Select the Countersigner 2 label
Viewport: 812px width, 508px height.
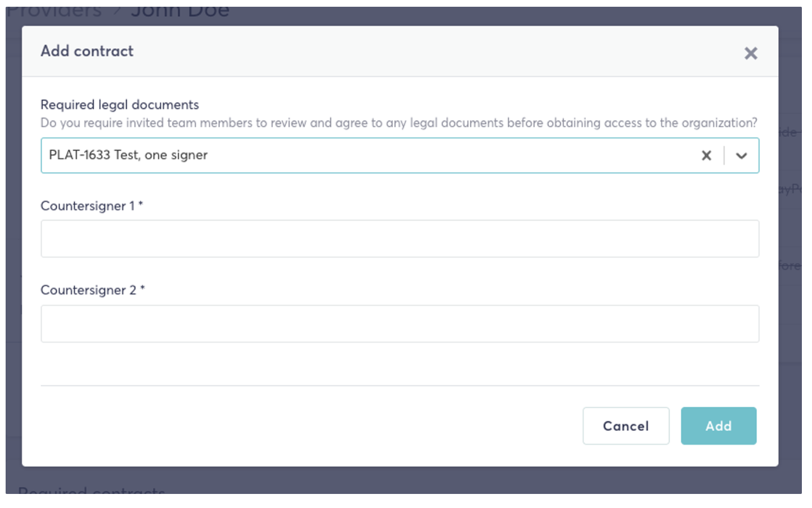93,290
